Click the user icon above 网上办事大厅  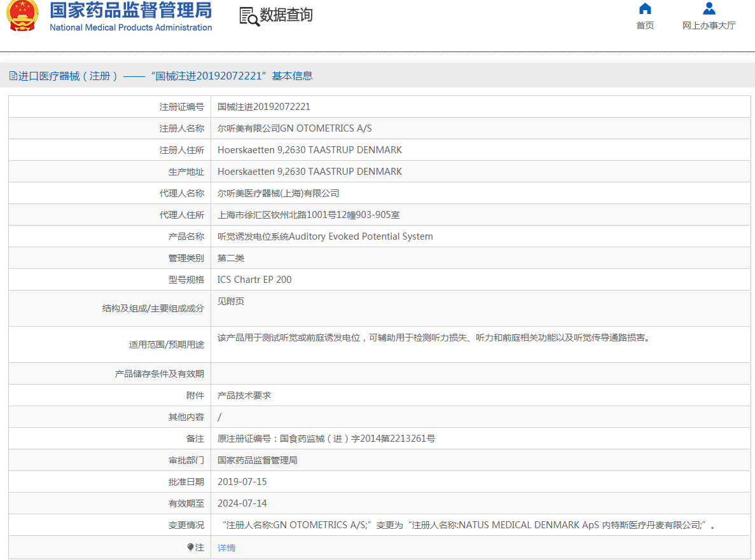point(709,8)
